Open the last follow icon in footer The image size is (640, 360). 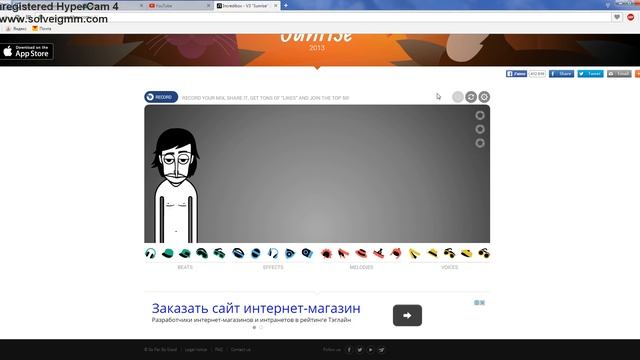coord(381,349)
